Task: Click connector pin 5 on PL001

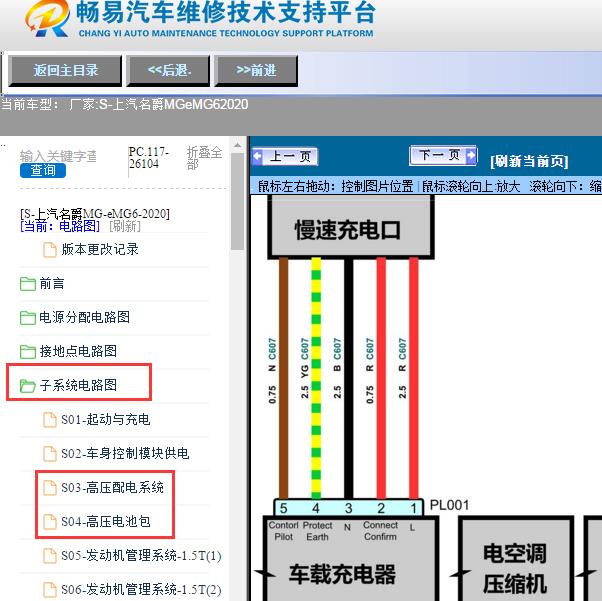Action: [283, 508]
